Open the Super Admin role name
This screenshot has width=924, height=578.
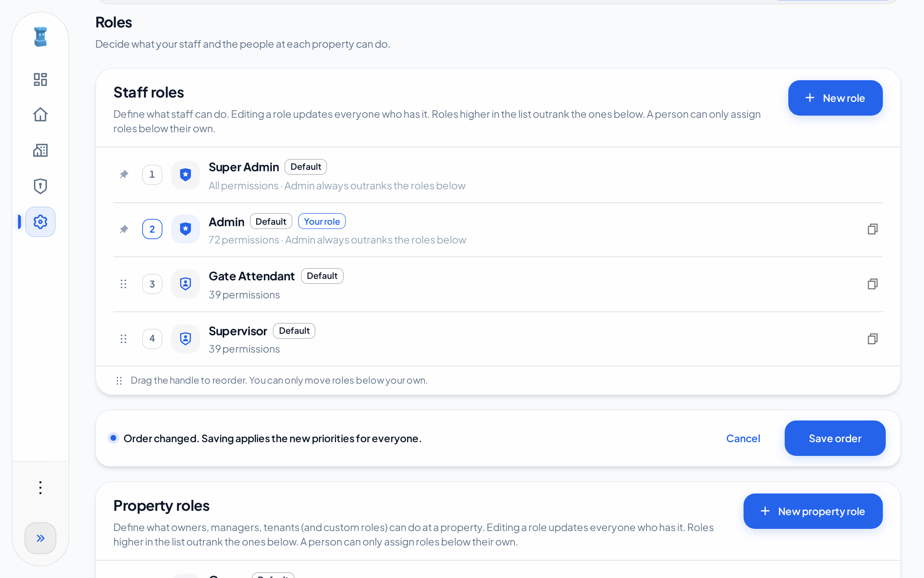coord(244,167)
